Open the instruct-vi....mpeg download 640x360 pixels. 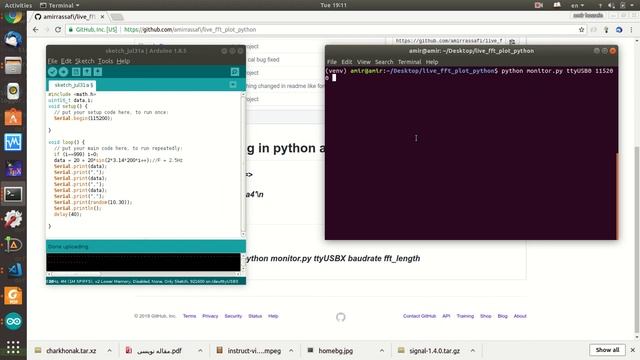249,351
